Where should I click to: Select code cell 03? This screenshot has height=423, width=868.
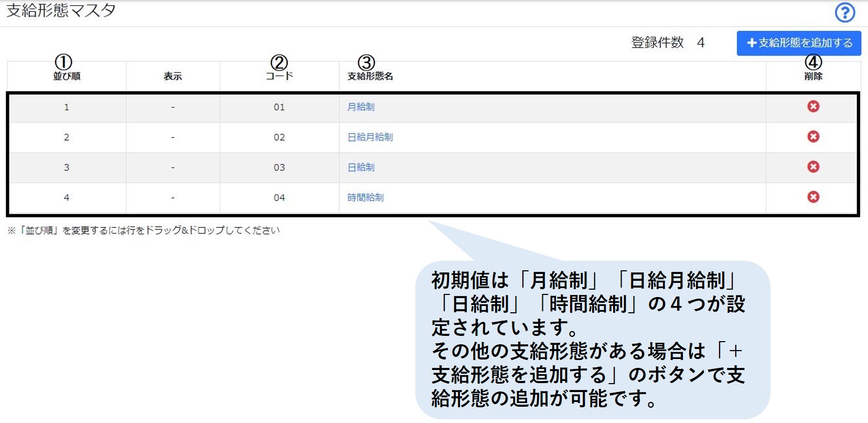tap(279, 167)
